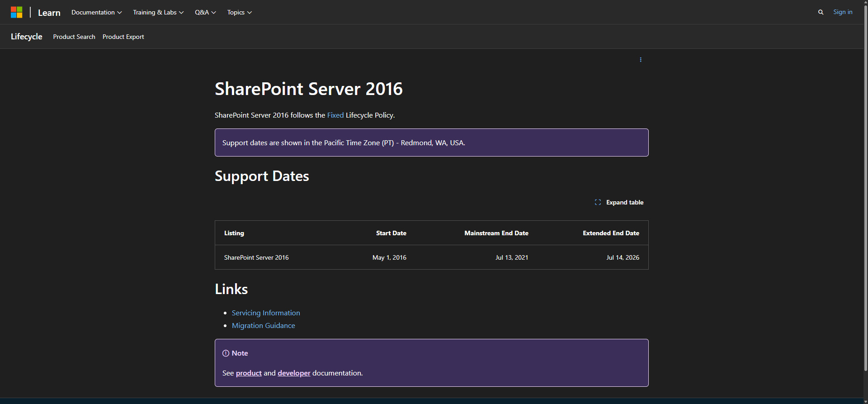
Task: Click the Pacific Time Zone notice text
Action: point(344,143)
